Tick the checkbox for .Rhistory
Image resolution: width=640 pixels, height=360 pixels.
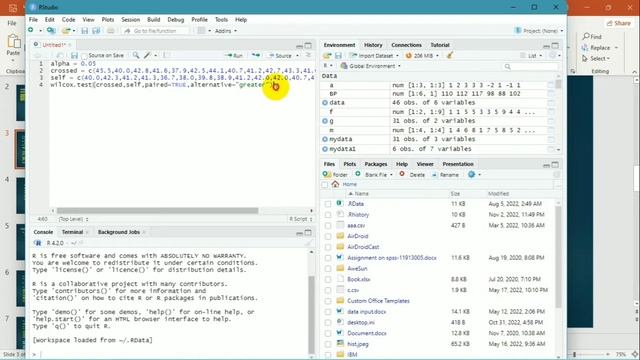tap(328, 215)
